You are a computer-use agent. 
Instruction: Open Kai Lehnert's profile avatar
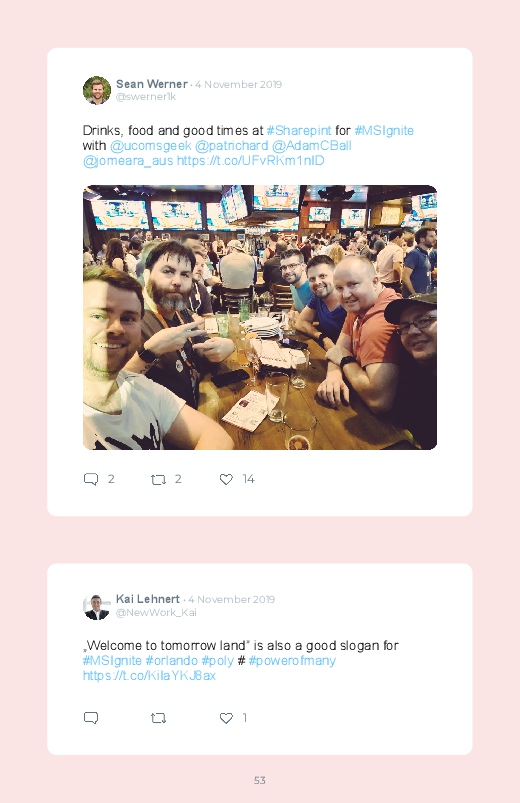tap(97, 607)
